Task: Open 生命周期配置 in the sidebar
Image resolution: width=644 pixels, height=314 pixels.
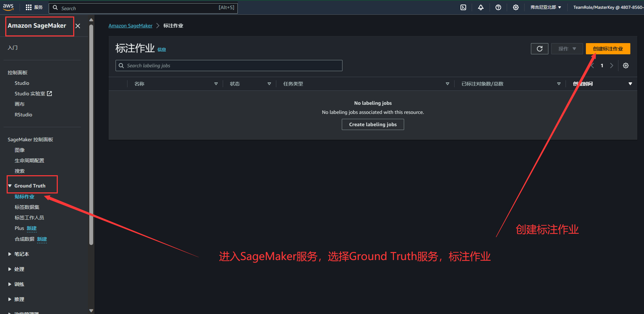Action: tap(29, 161)
